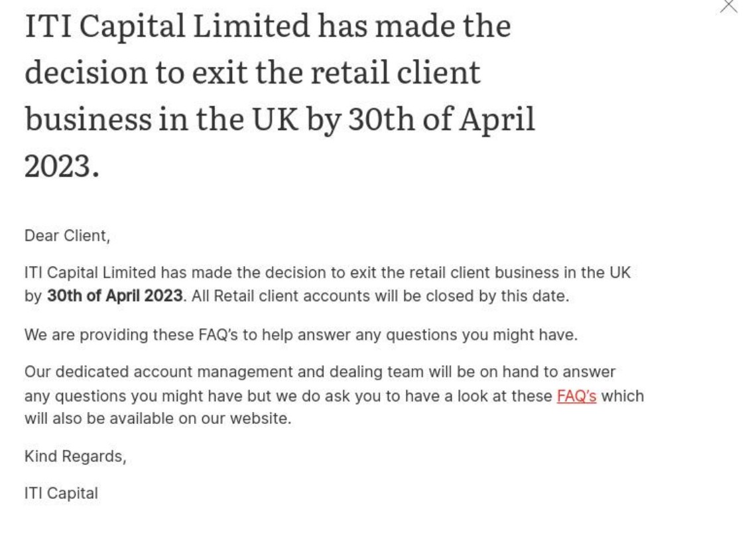
Task: Click '2023.' at the end of the headline
Action: 62,166
